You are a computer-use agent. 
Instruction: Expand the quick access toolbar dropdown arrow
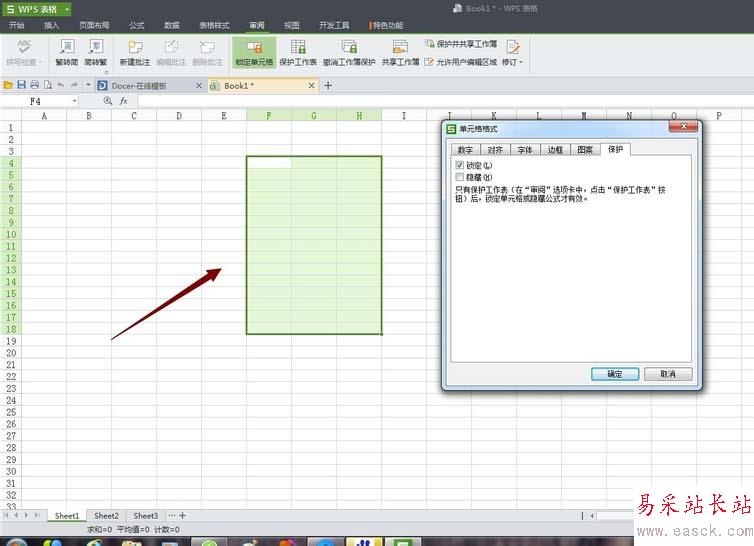[x=88, y=85]
